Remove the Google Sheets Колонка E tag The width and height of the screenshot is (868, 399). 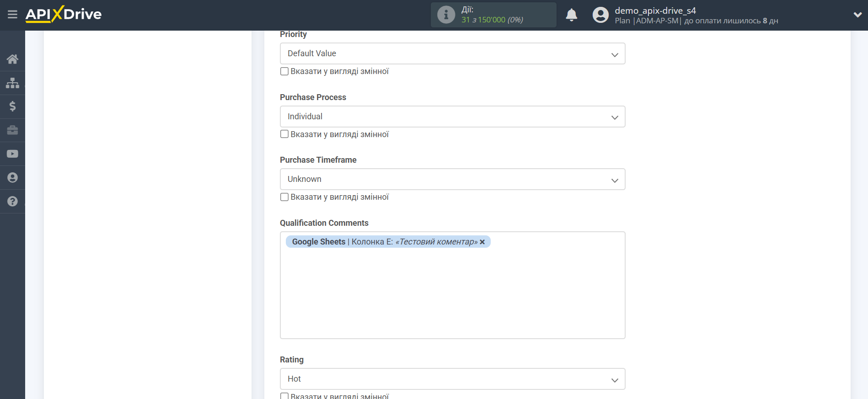(482, 242)
